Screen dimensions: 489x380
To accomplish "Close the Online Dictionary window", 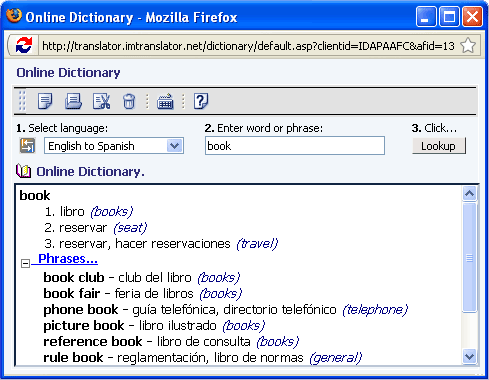I will (x=472, y=16).
